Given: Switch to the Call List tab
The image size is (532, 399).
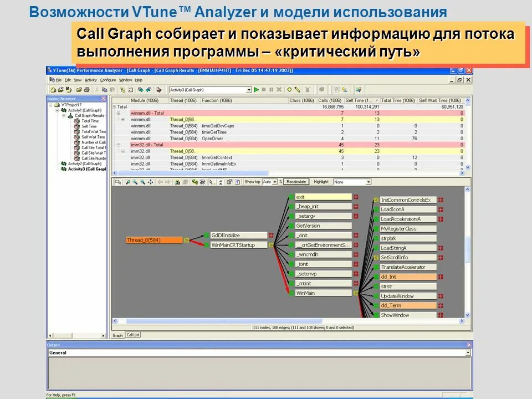Looking at the screenshot, I should pos(132,335).
